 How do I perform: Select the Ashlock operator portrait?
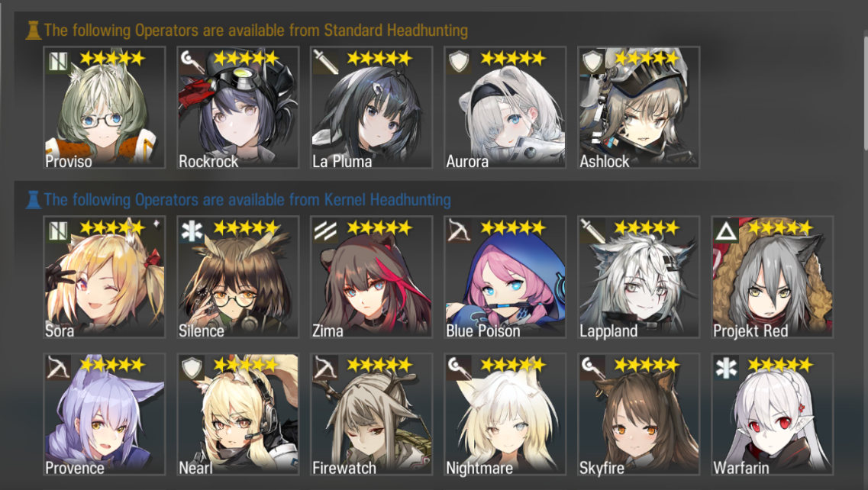click(638, 108)
